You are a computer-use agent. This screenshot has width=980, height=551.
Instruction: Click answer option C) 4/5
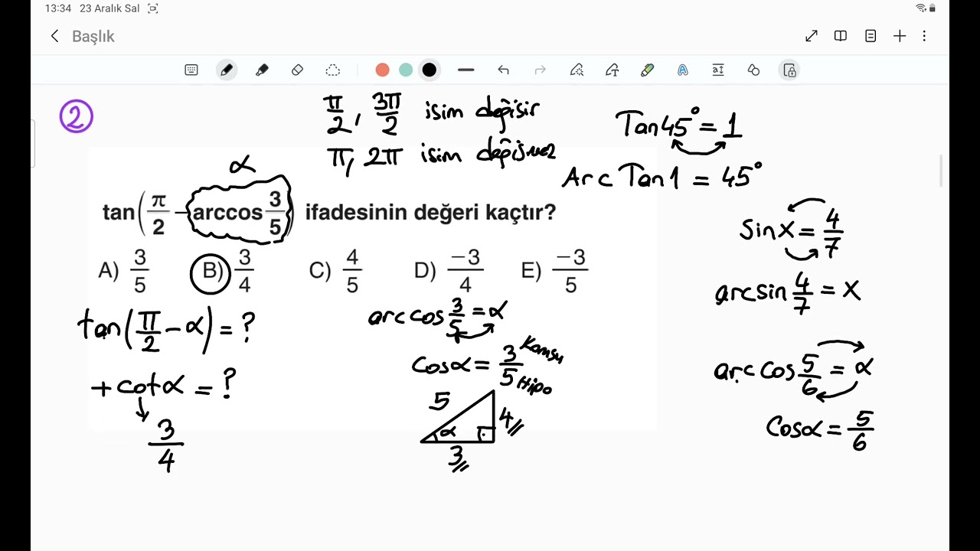tap(335, 271)
